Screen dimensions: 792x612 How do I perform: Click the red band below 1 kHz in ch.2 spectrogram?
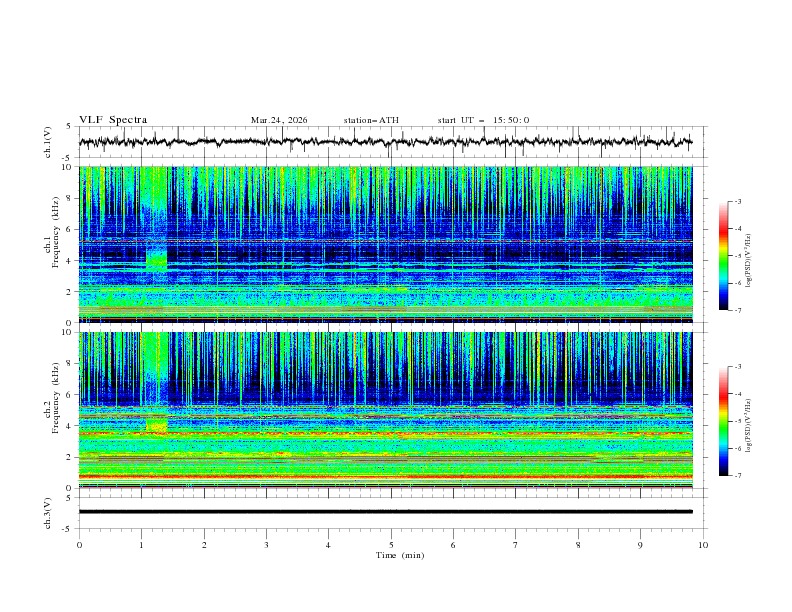coord(385,476)
